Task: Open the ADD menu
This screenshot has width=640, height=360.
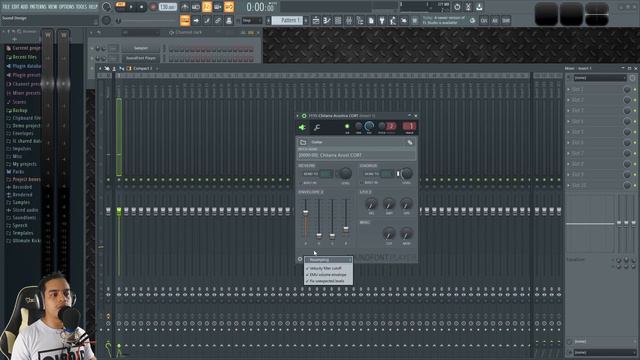Action: [24, 7]
